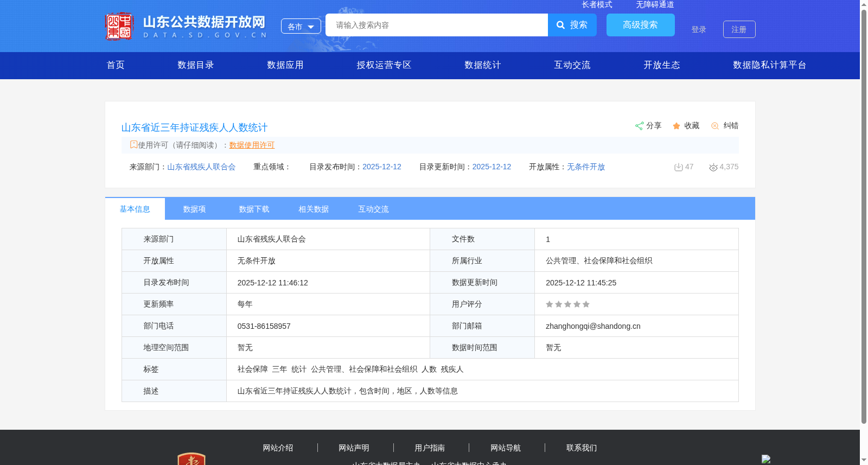Open the 数据使用许可 license link
The width and height of the screenshot is (868, 465).
pos(252,145)
